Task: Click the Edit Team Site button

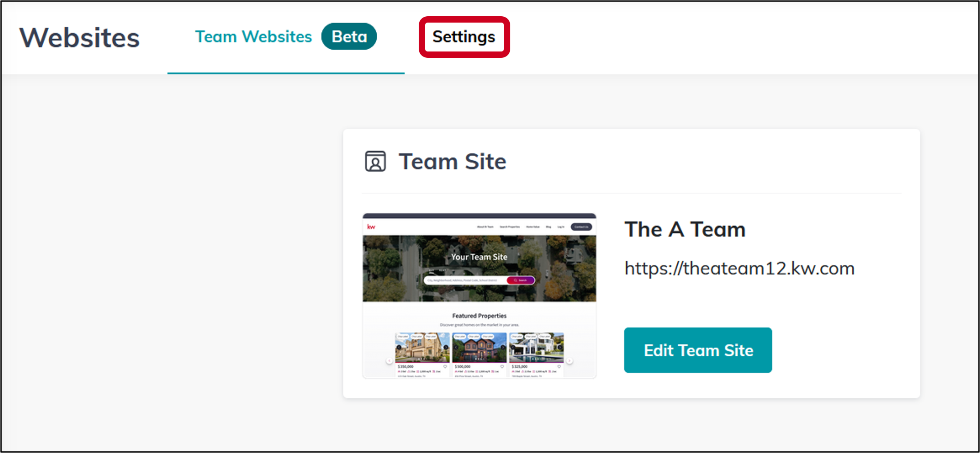Action: pyautogui.click(x=698, y=350)
